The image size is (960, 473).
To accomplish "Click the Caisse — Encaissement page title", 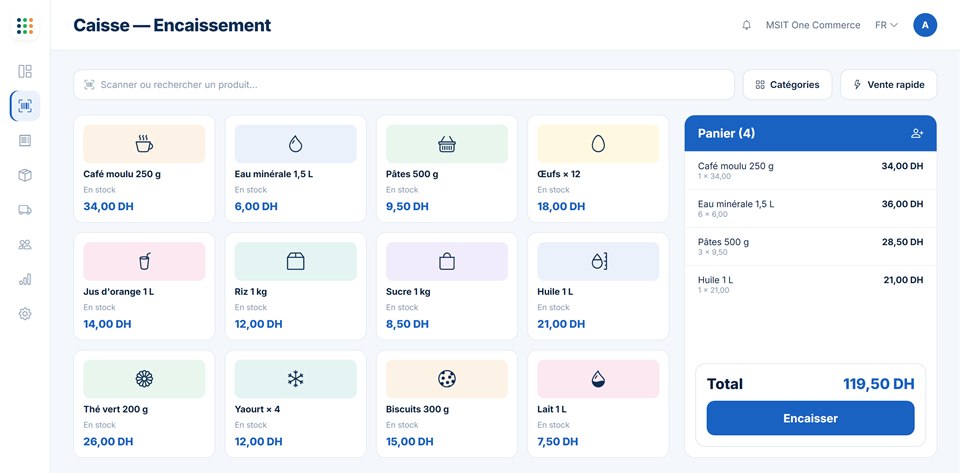I will pos(172,25).
